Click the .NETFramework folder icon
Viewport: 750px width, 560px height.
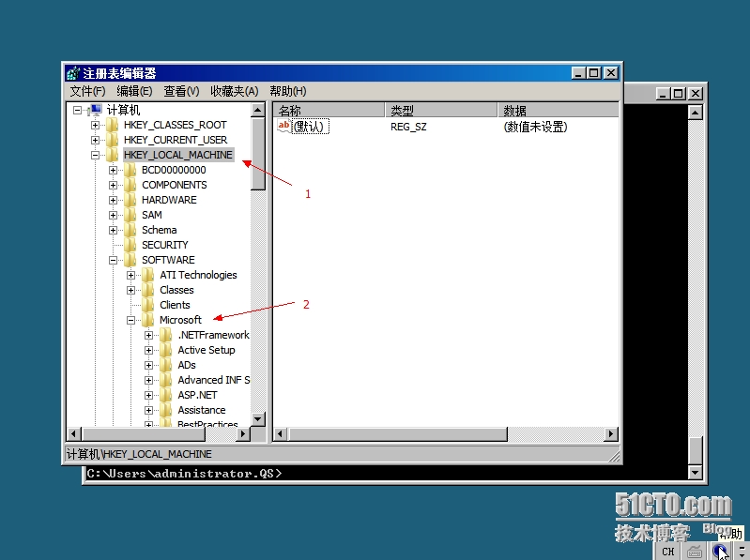pyautogui.click(x=166, y=335)
